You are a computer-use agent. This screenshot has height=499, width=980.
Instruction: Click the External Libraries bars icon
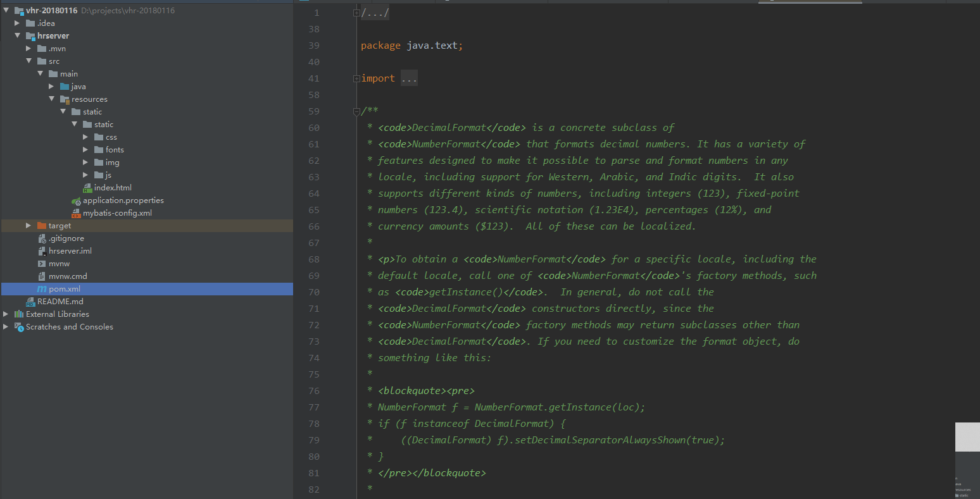tap(18, 314)
